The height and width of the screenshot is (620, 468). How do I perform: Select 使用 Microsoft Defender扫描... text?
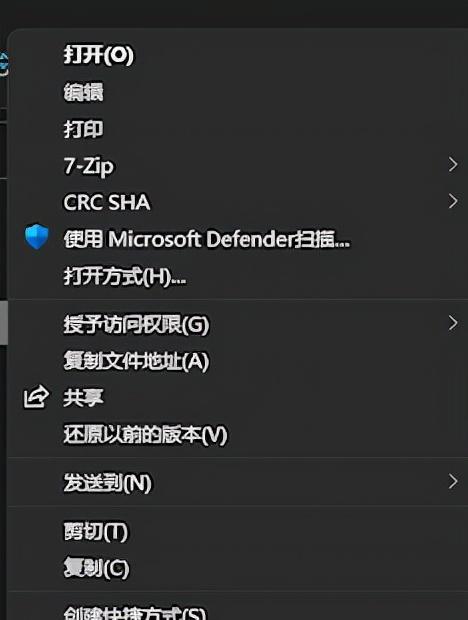pyautogui.click(x=207, y=239)
